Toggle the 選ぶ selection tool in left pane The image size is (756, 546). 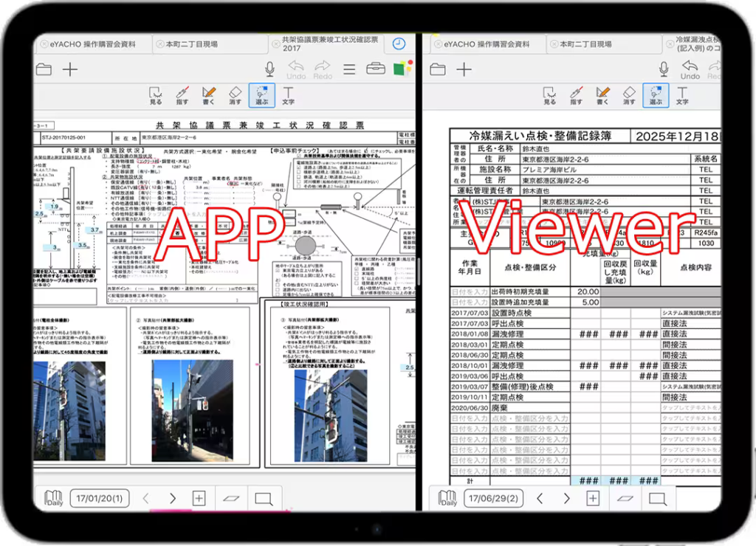261,95
